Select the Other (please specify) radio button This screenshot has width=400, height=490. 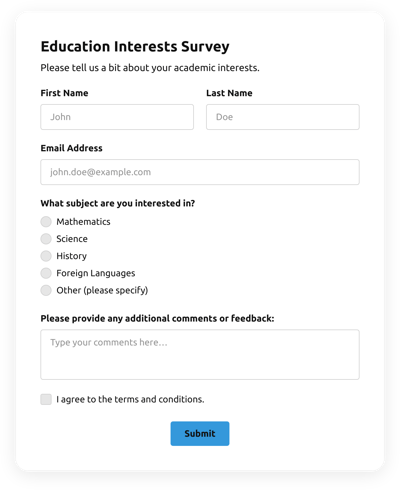46,290
